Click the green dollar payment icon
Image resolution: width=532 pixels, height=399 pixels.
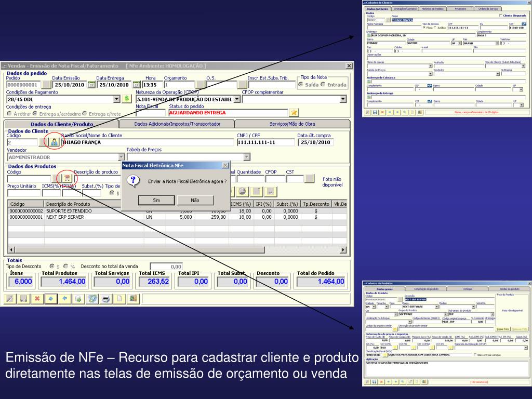[x=127, y=99]
